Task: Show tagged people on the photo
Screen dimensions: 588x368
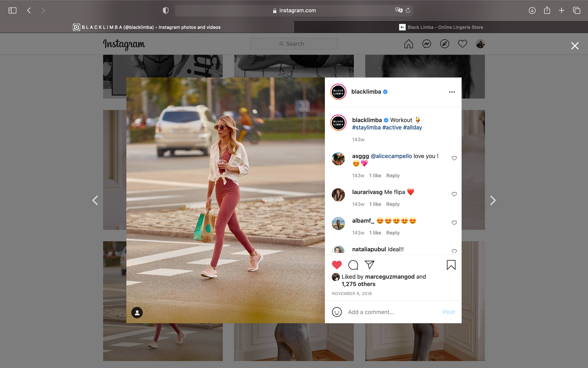Action: click(137, 312)
